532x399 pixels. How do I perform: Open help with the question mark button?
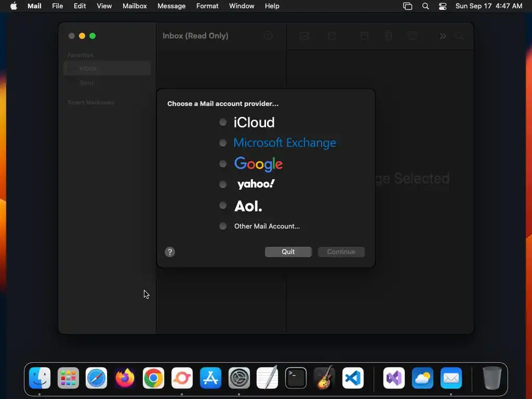tap(170, 252)
